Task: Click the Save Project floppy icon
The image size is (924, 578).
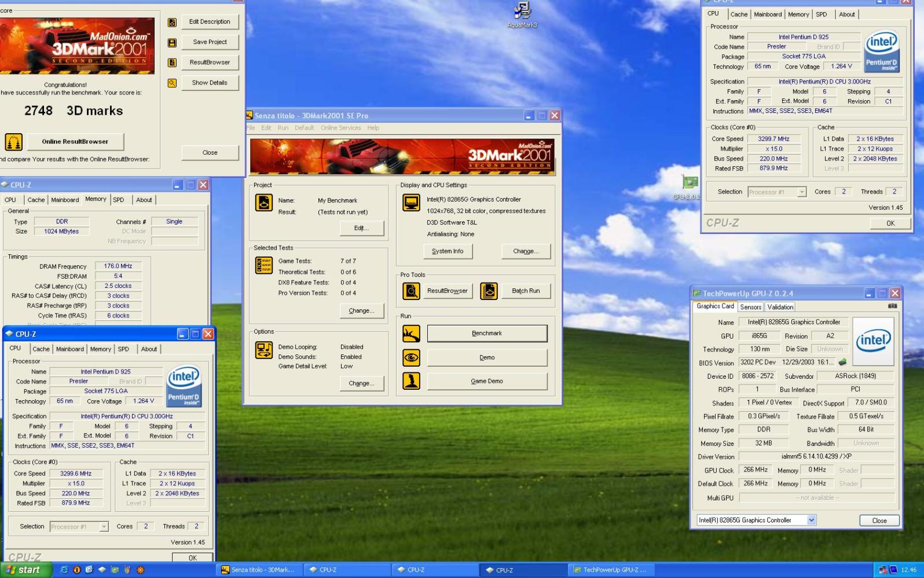Action: point(172,43)
